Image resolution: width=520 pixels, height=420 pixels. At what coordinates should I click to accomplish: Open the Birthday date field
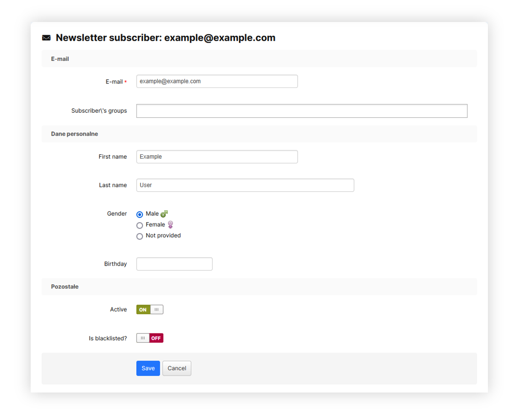pos(174,264)
